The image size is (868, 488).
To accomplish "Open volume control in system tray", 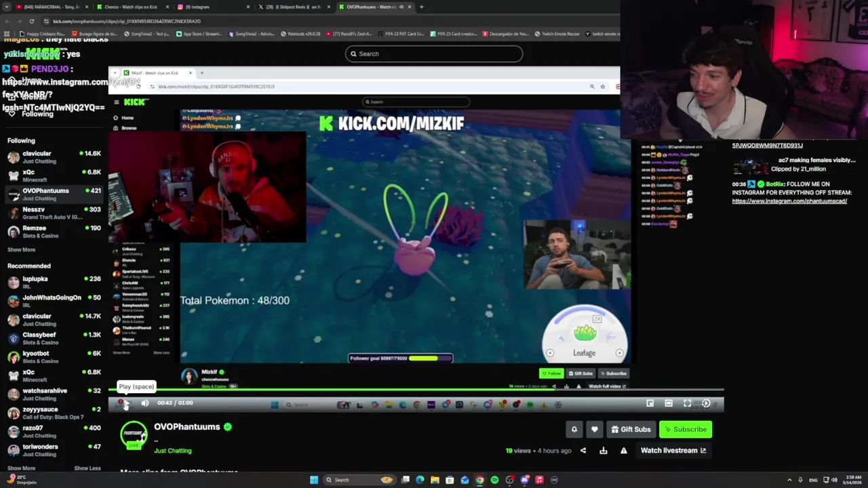I will tap(834, 480).
